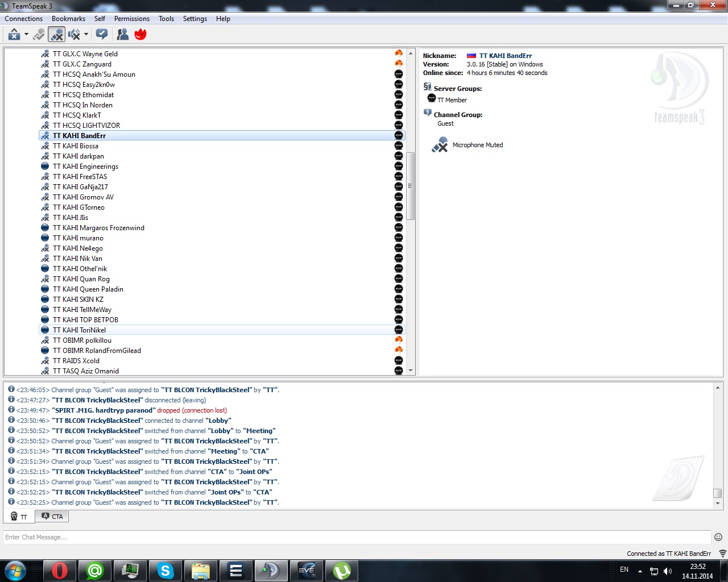Open Windows Explorer from the taskbar
Image resolution: width=728 pixels, height=582 pixels.
200,571
